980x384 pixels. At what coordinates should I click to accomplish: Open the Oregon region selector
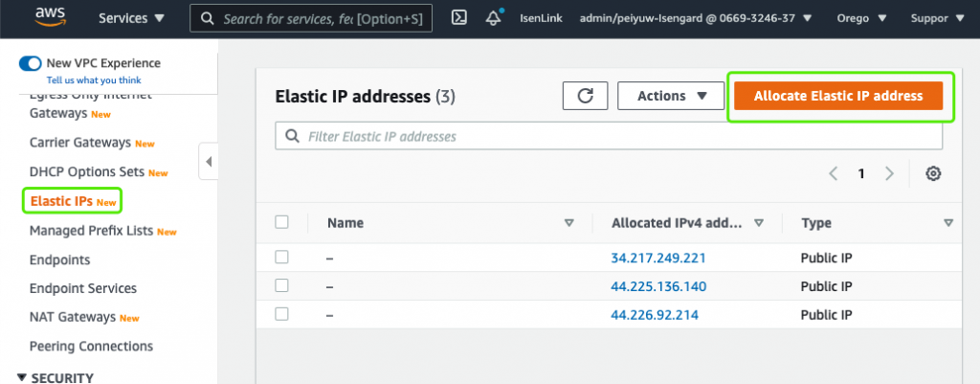[x=861, y=18]
